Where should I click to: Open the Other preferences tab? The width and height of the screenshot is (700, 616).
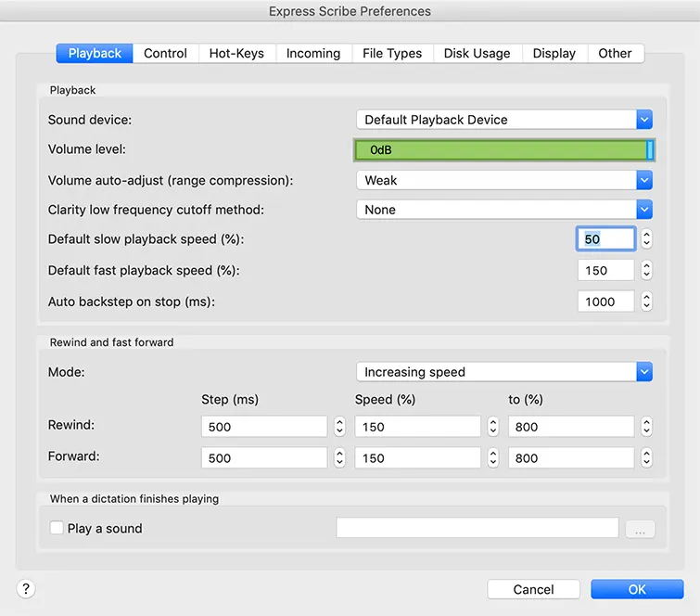616,53
